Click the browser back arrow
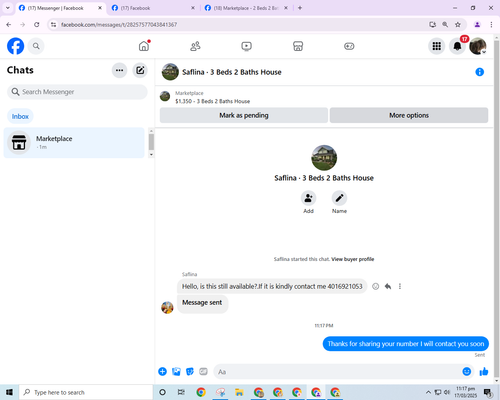 point(9,25)
